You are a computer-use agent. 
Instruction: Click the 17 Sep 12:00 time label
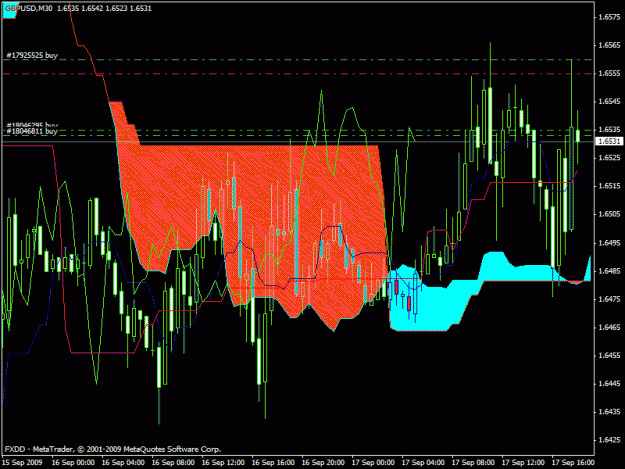pyautogui.click(x=523, y=463)
